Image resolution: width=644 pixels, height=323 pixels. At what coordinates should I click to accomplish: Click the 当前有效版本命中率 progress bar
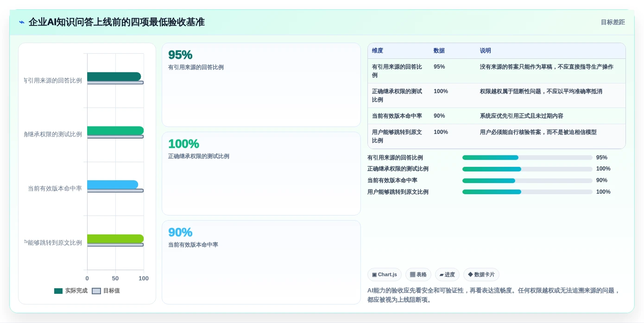[x=527, y=181]
